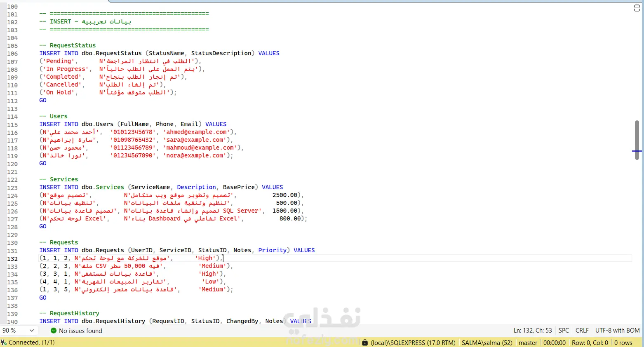Click the 'mahmoud@example.com' email string
This screenshot has height=347, width=644.
[200, 148]
